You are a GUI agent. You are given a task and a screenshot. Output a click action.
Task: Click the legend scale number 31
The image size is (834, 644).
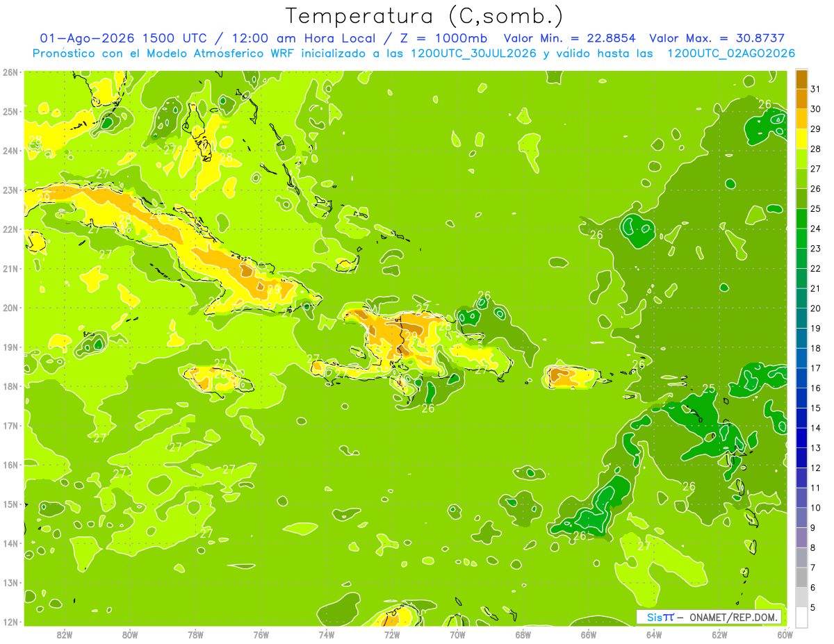click(x=815, y=89)
